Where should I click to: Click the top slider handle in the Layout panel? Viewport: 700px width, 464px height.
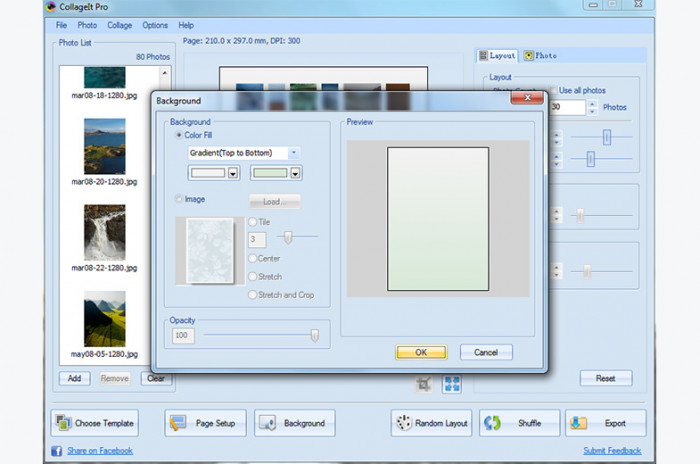tap(607, 137)
